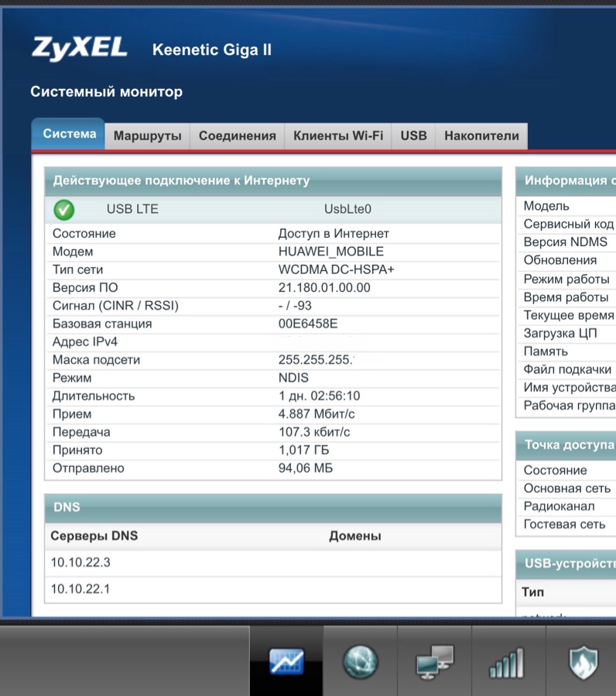Select transmit rate 107.3 кбит/с
The image size is (616, 696).
pyautogui.click(x=314, y=432)
